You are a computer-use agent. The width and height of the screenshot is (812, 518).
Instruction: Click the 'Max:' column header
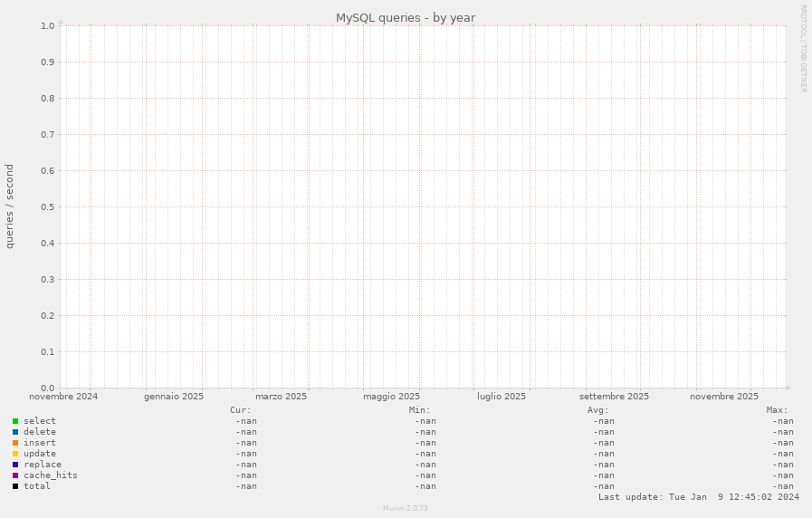(x=778, y=410)
